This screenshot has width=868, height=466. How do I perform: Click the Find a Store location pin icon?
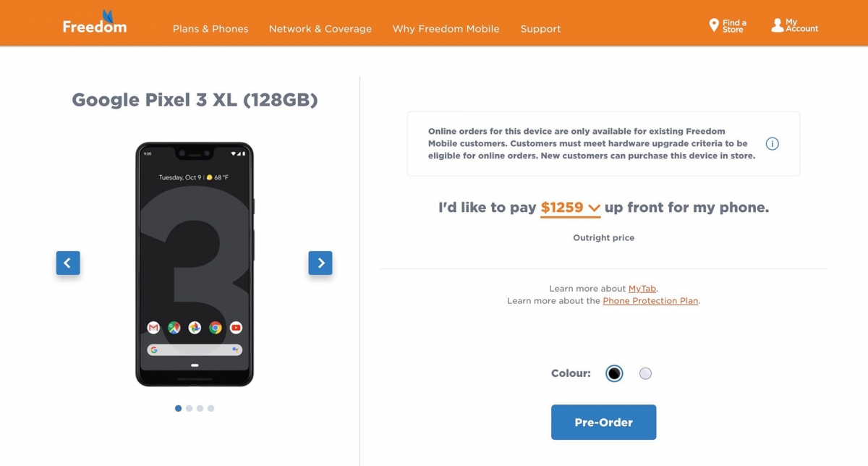pyautogui.click(x=713, y=24)
